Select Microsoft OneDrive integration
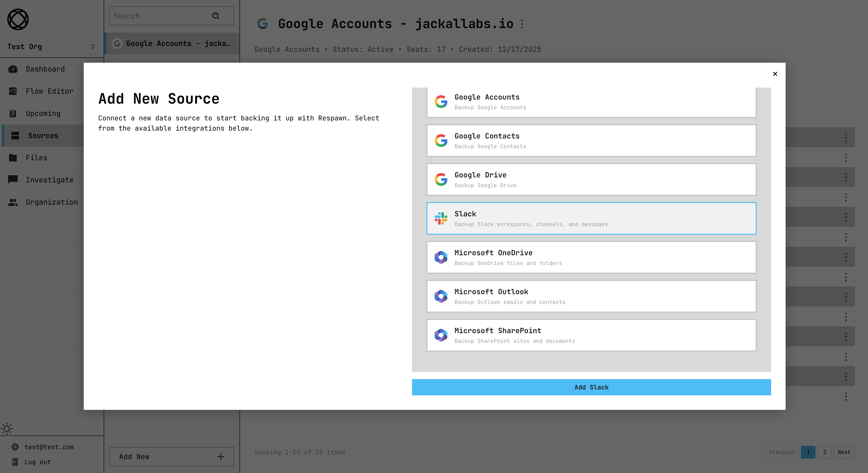 [x=591, y=257]
